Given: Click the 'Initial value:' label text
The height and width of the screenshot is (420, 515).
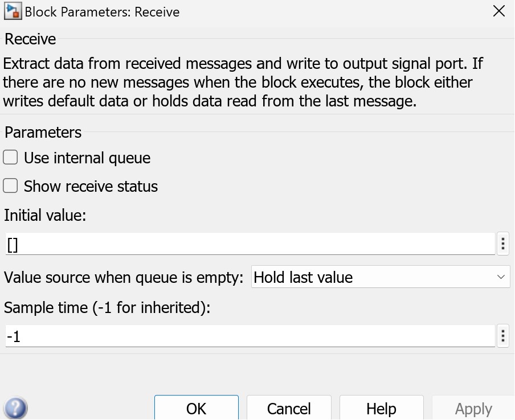Looking at the screenshot, I should coord(45,215).
